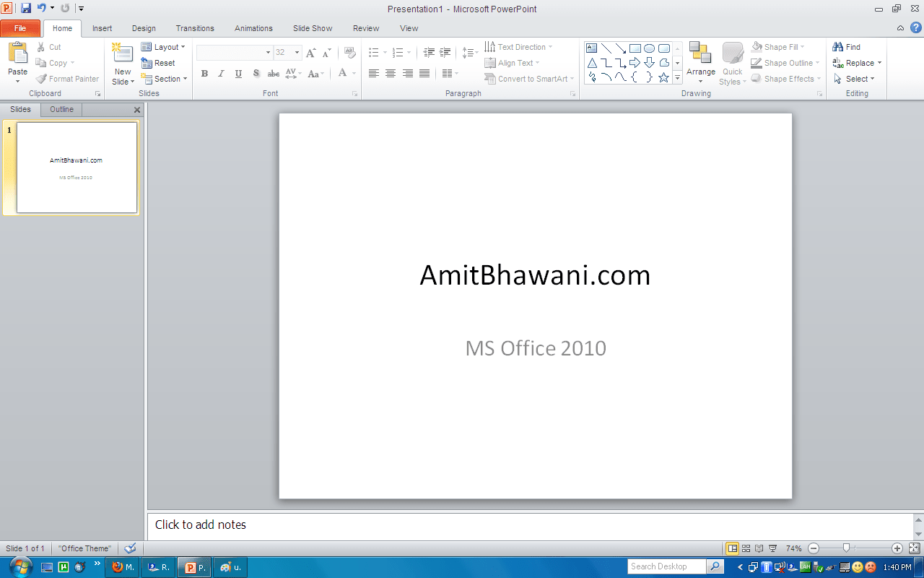The image size is (924, 578).
Task: Open the Section dropdown
Action: coord(165,79)
